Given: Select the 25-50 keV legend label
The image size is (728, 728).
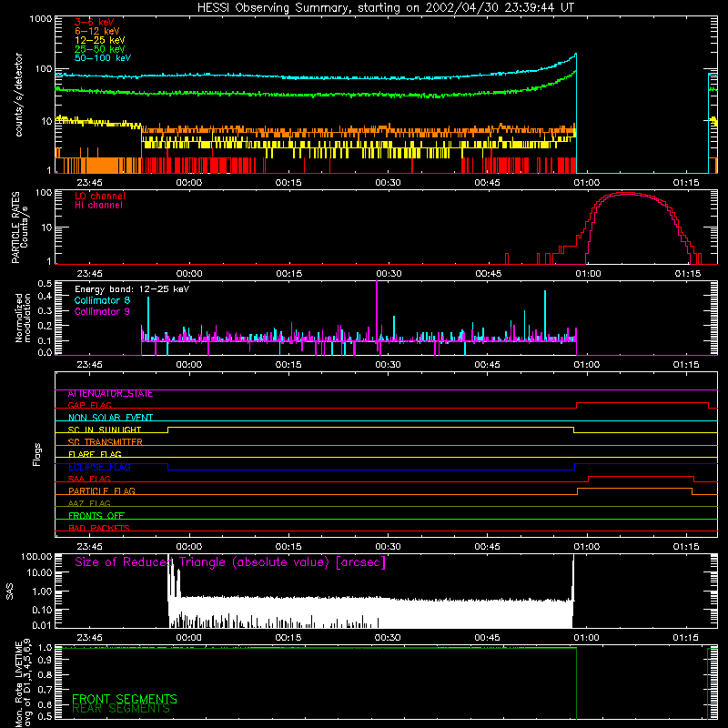Looking at the screenshot, I should [x=100, y=49].
